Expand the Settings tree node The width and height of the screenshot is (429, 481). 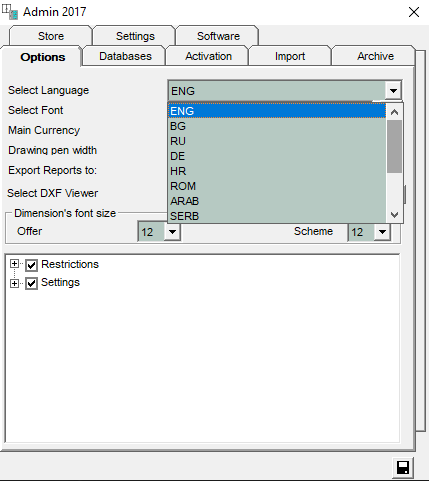click(x=14, y=283)
